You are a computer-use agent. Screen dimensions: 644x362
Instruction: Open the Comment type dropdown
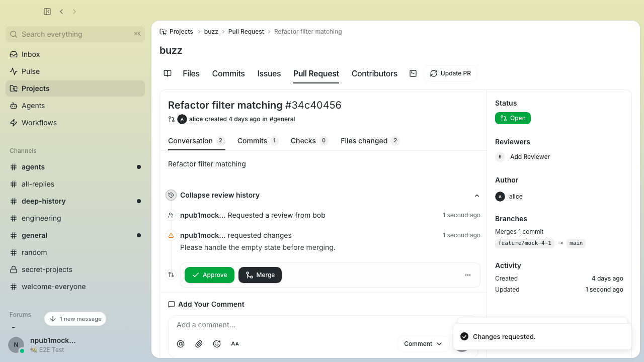tap(423, 344)
